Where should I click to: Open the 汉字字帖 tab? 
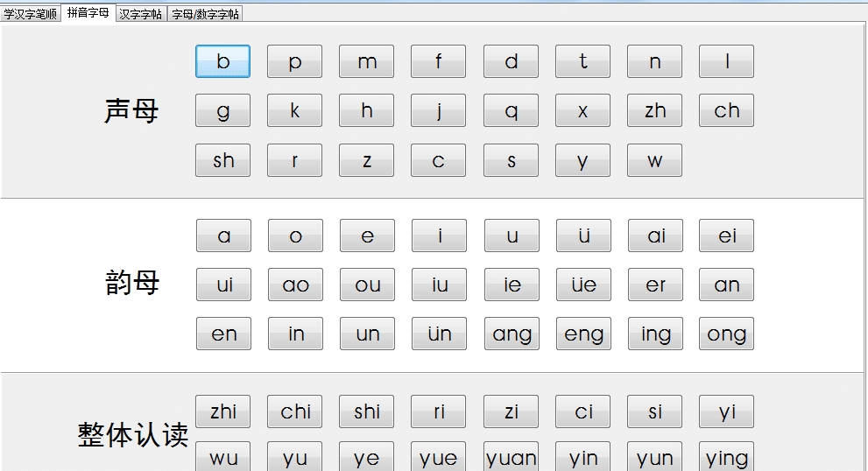(141, 14)
